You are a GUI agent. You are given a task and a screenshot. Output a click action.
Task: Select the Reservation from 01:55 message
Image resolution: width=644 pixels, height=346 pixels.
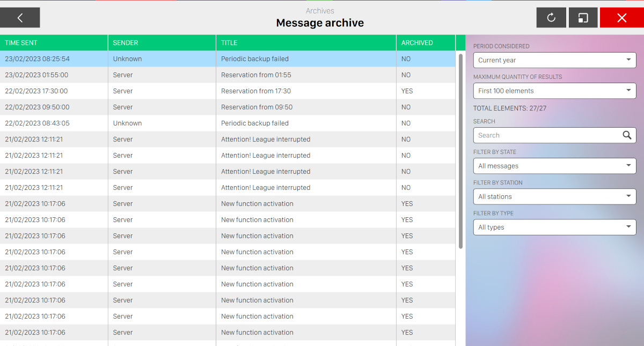256,75
